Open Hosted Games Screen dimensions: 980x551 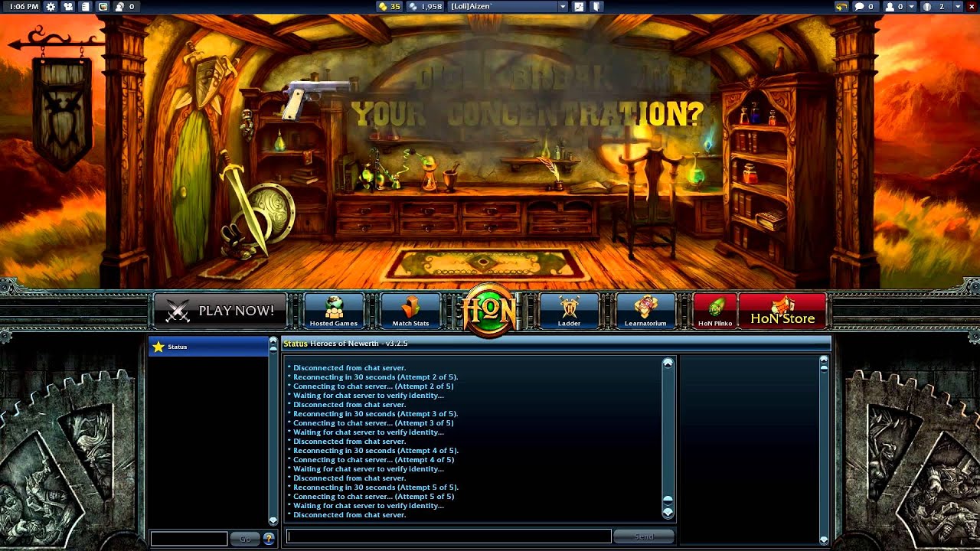tap(334, 311)
